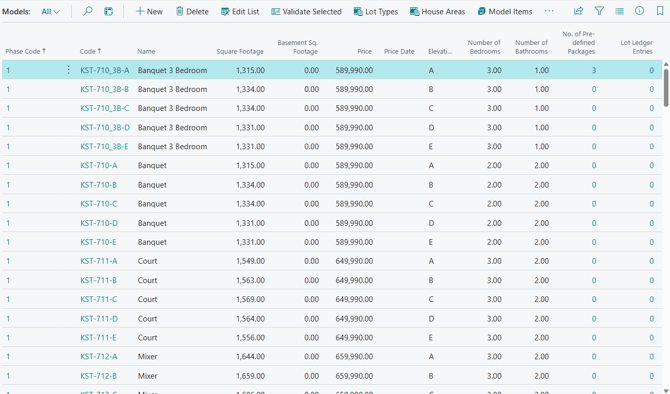The width and height of the screenshot is (670, 394).
Task: Open Edit List mode
Action: point(240,12)
